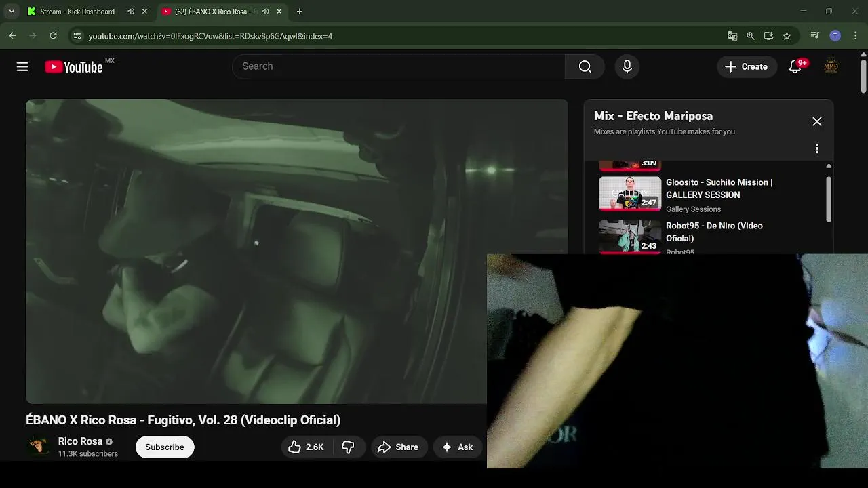Click the search magnifier button
The width and height of the screenshot is (868, 488).
pyautogui.click(x=585, y=66)
